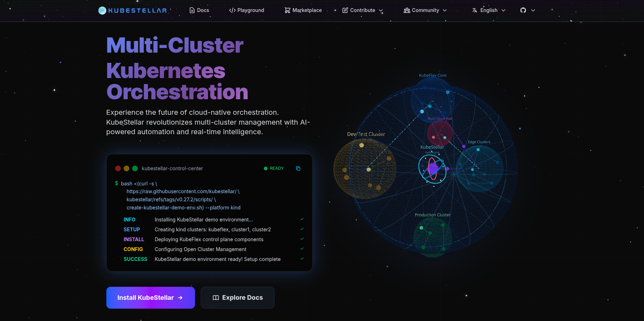Click the language translate icon
Viewport: 644px width, 321px height.
click(475, 10)
